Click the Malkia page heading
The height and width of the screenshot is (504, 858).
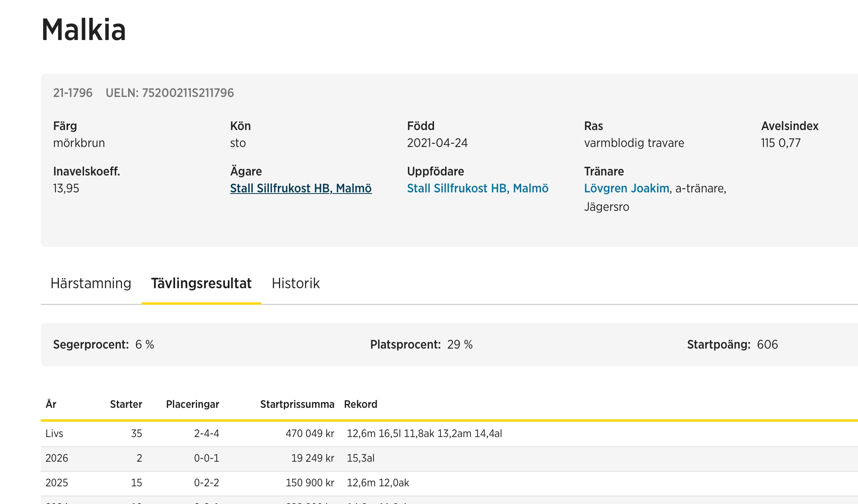[83, 30]
